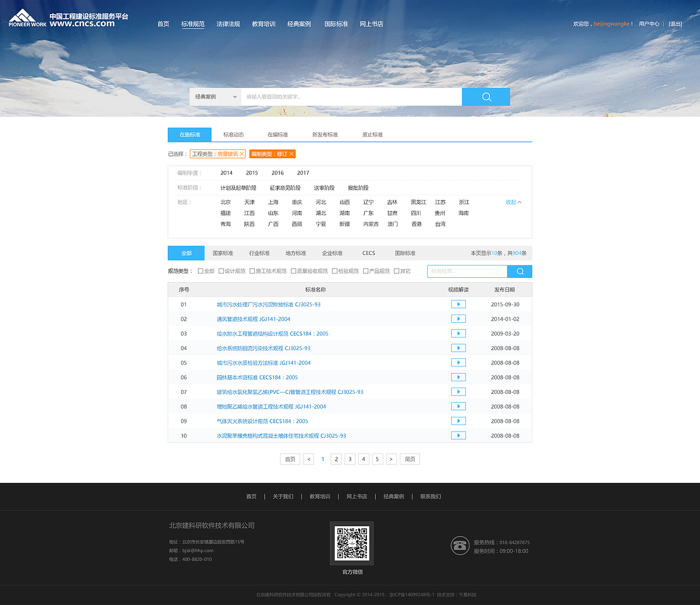Click the 首页 pagination button
The width and height of the screenshot is (700, 605).
coord(290,459)
